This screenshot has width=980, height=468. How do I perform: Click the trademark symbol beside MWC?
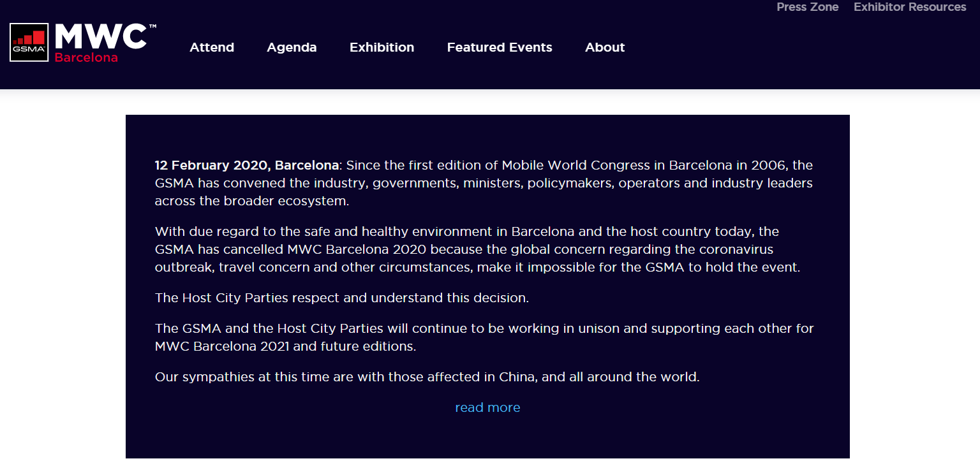152,27
